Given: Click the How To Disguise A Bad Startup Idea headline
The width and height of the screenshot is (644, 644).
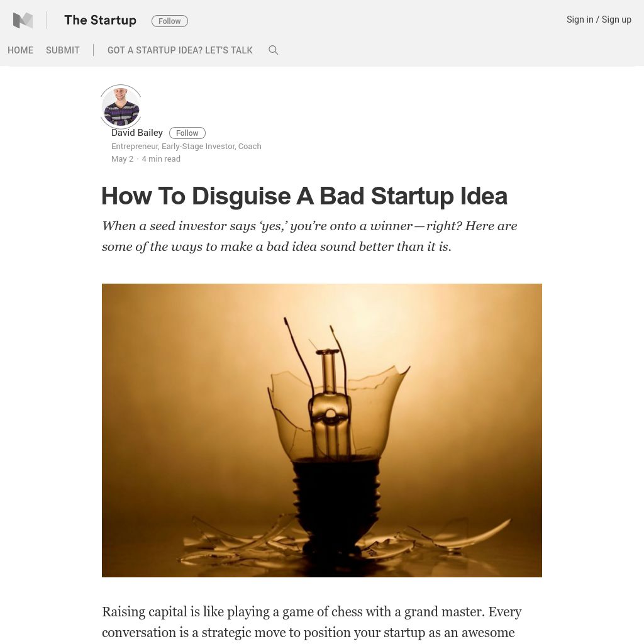Looking at the screenshot, I should tap(304, 196).
